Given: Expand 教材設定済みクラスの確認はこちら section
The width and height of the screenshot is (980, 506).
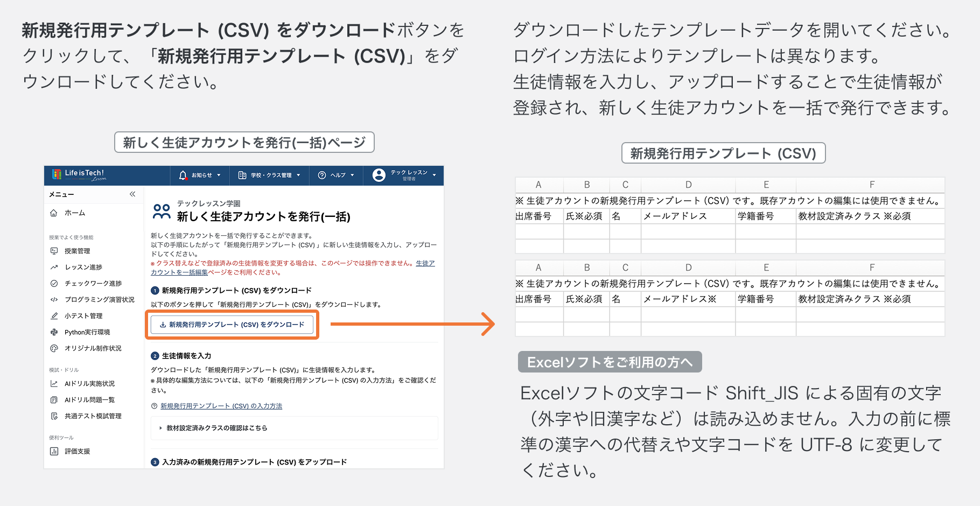Looking at the screenshot, I should point(294,428).
